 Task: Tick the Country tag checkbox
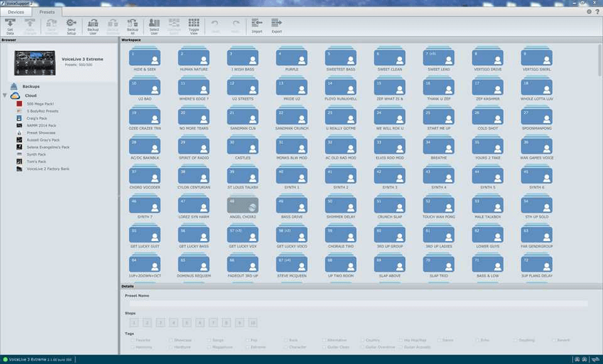click(x=362, y=340)
